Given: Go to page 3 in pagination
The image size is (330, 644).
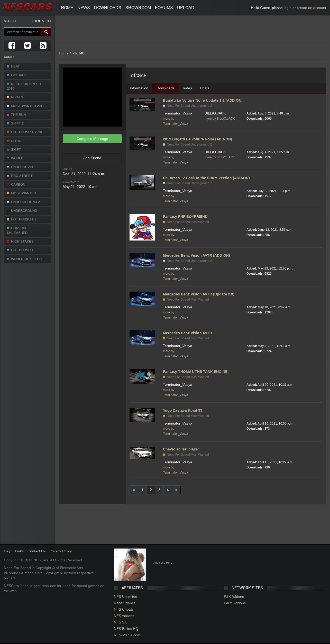Looking at the screenshot, I should point(159,490).
